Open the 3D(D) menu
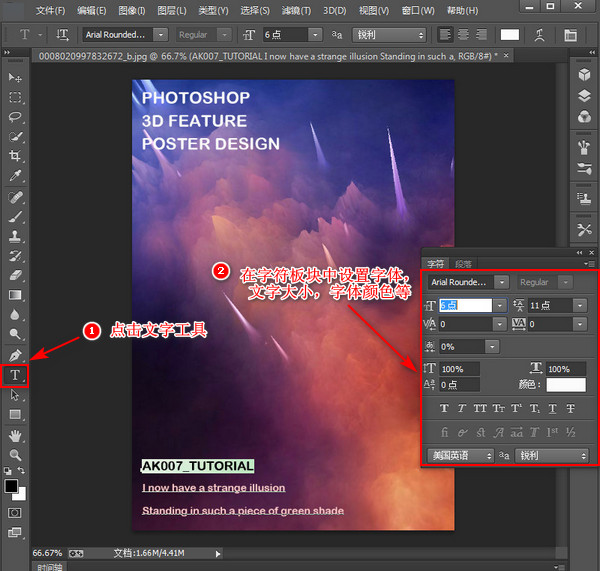The image size is (600, 571). pyautogui.click(x=334, y=11)
